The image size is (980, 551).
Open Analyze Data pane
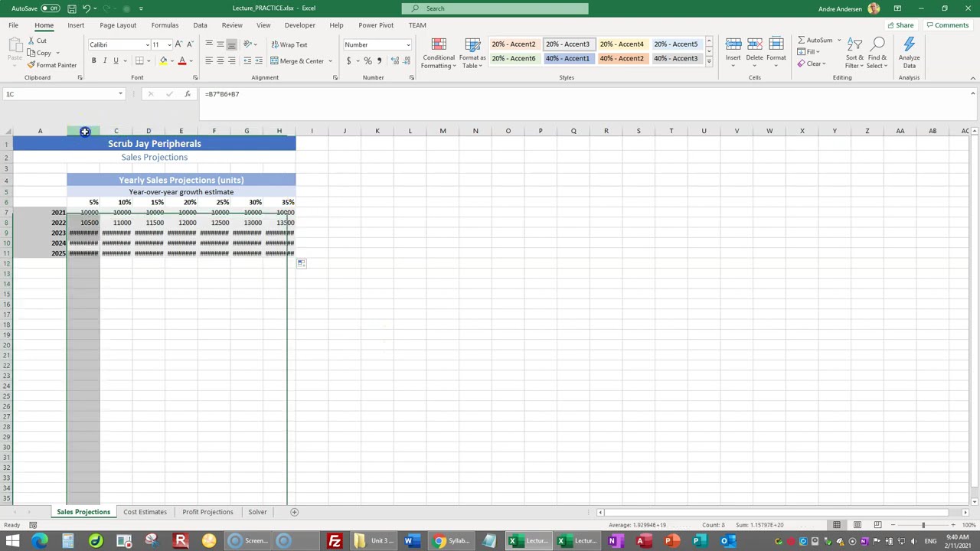click(x=909, y=52)
